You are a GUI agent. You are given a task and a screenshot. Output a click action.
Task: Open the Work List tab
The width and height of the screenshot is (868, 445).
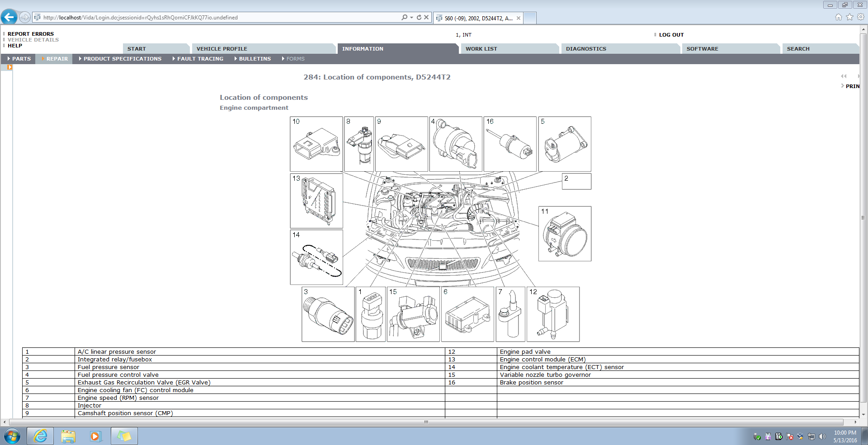[x=481, y=49]
